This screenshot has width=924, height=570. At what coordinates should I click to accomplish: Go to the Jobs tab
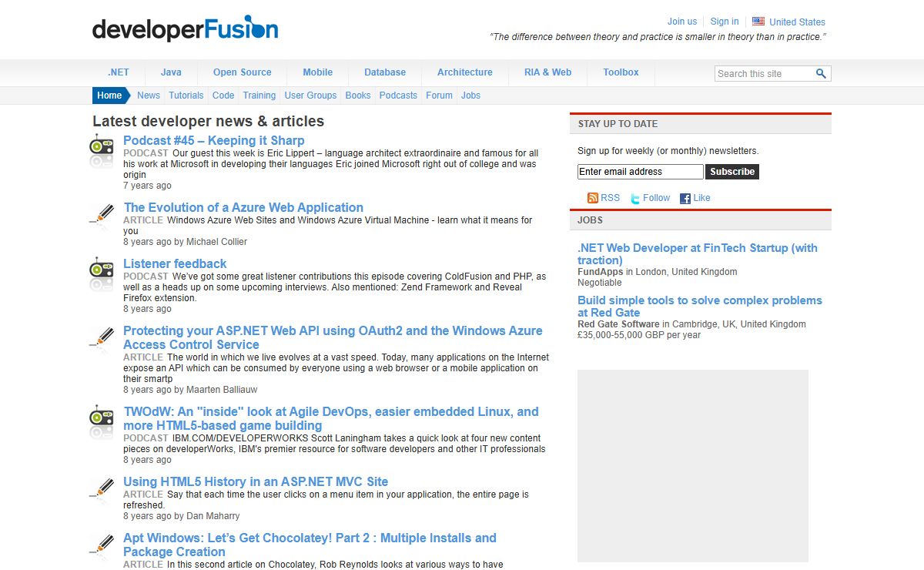coord(470,96)
